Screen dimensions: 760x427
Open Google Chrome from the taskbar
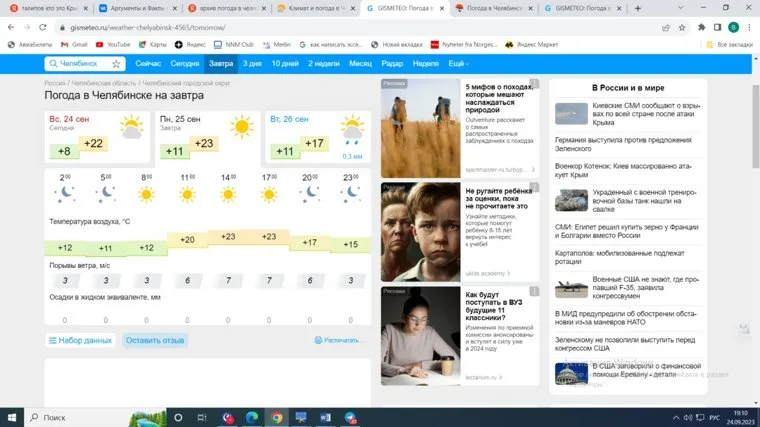pyautogui.click(x=276, y=417)
